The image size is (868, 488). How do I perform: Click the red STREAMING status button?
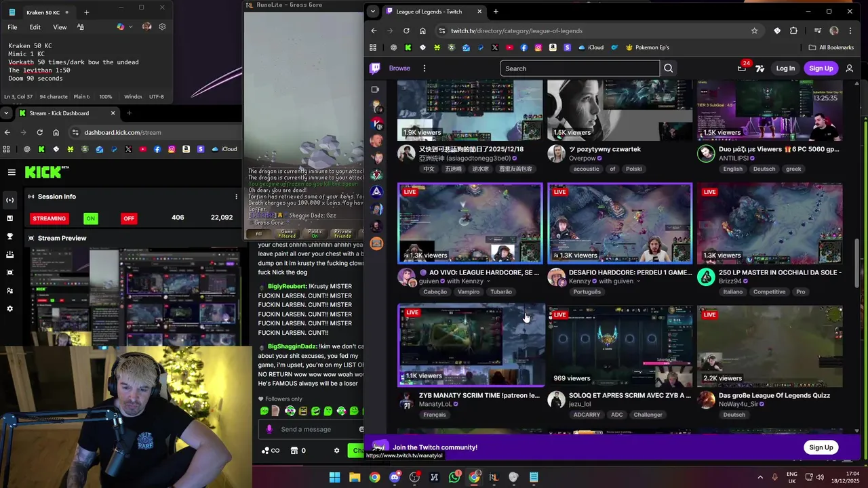click(x=50, y=218)
